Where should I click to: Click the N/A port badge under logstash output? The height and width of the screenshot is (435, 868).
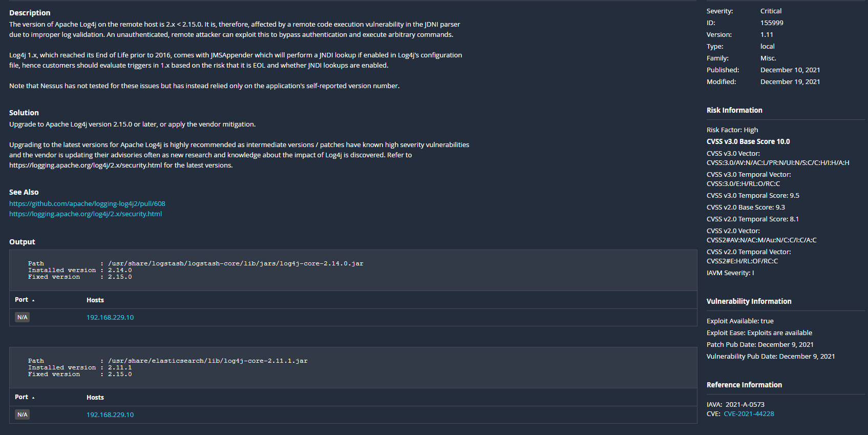[22, 317]
